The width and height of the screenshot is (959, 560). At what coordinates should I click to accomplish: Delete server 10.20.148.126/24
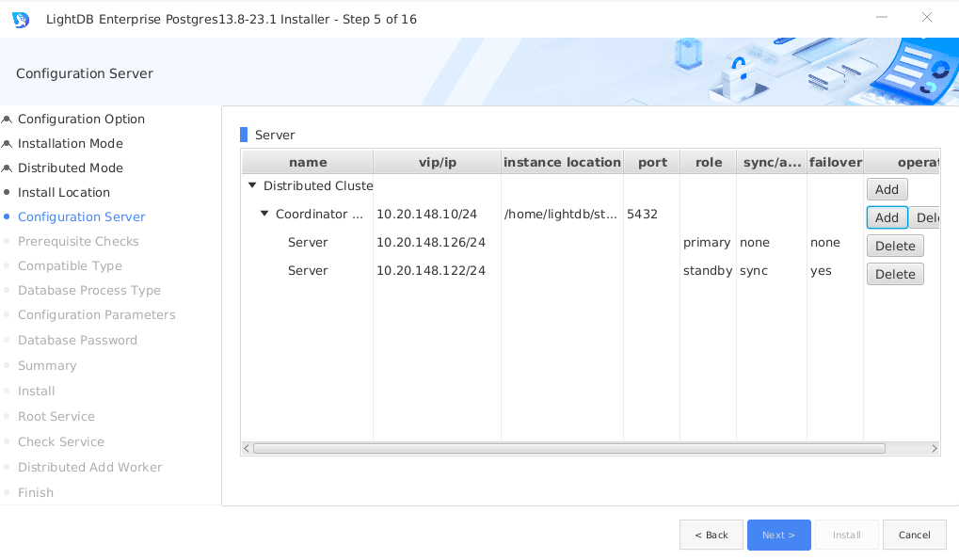[895, 246]
